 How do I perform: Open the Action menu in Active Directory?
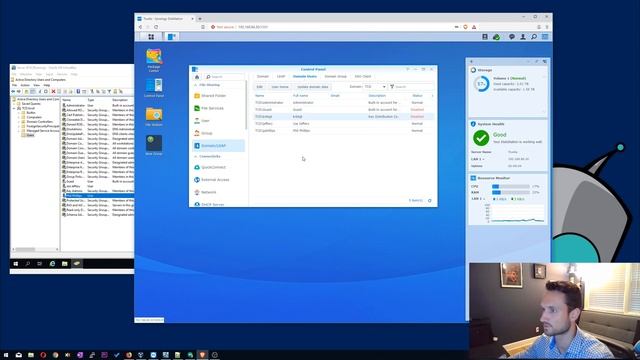point(25,85)
